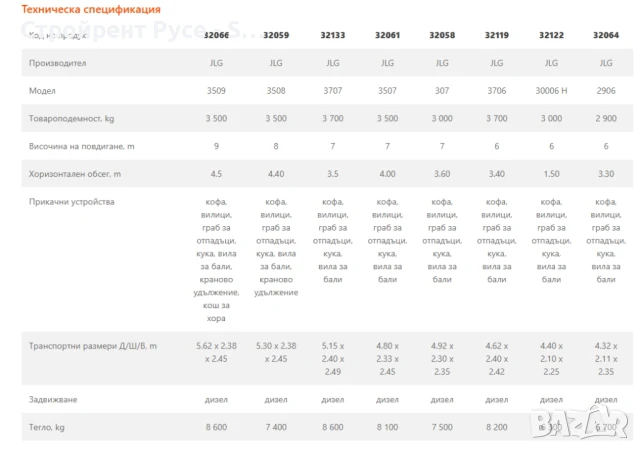
Task: Click "Транспортни размери Д/Ш/В, m" row label
Action: tap(93, 346)
